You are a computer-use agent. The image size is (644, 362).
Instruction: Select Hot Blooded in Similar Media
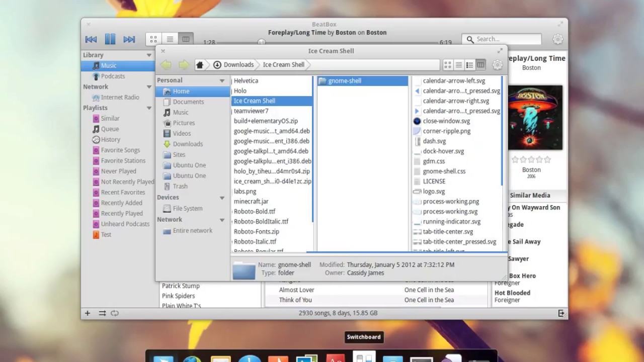click(x=512, y=293)
